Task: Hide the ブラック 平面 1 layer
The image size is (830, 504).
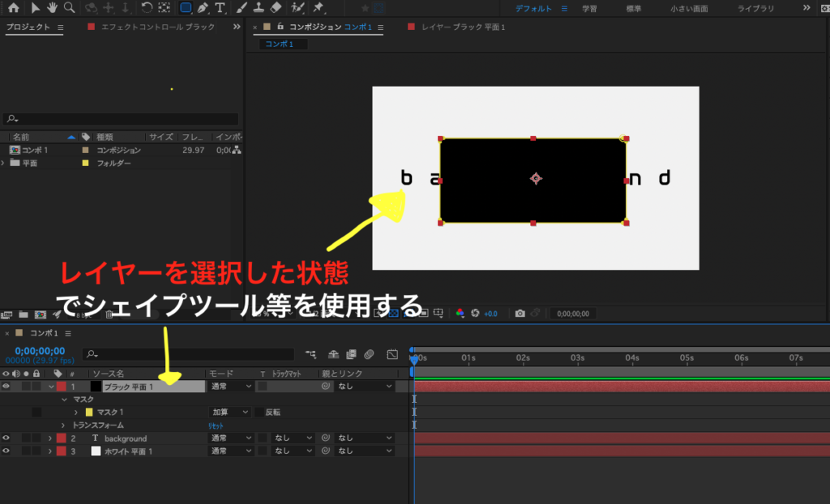Action: tap(6, 387)
